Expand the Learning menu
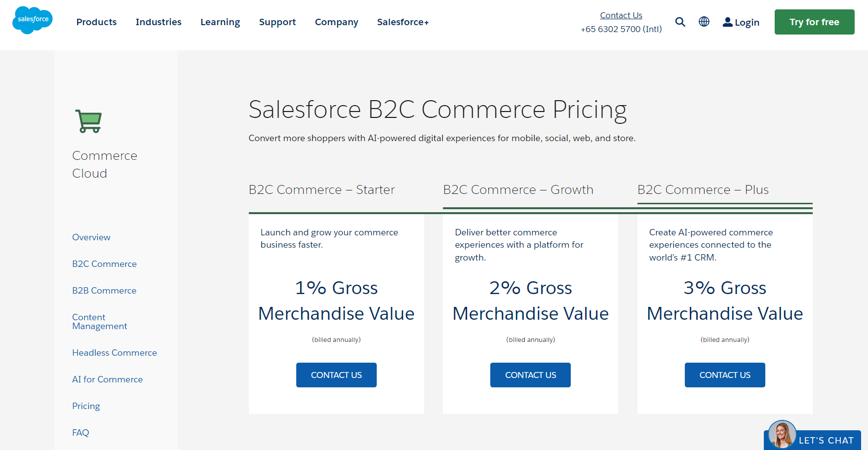 coord(220,22)
